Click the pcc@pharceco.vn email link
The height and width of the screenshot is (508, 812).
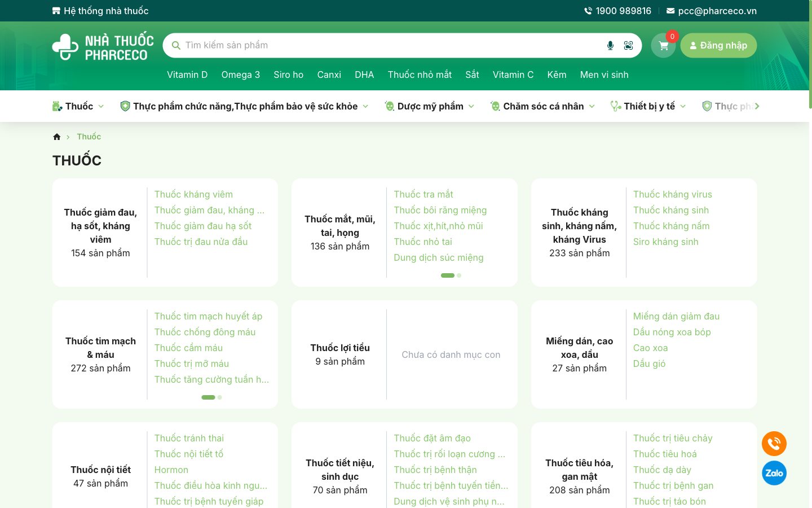click(x=717, y=11)
